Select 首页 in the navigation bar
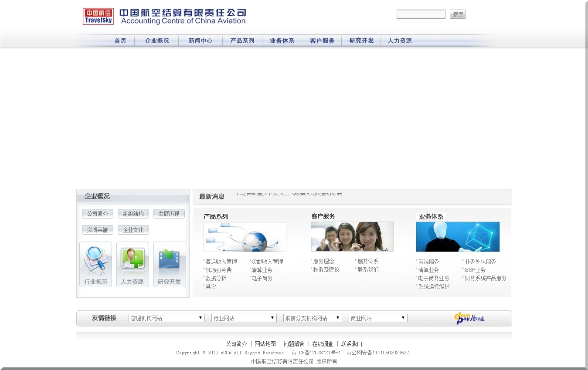588x370 pixels. tap(120, 40)
